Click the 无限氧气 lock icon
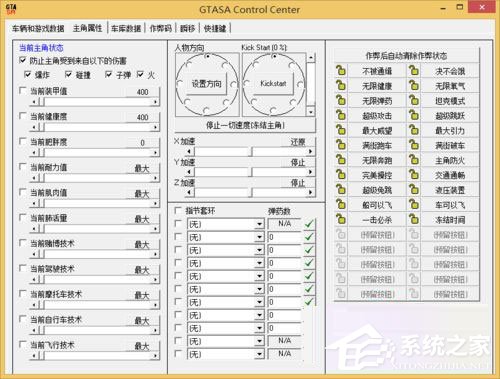 (414, 86)
